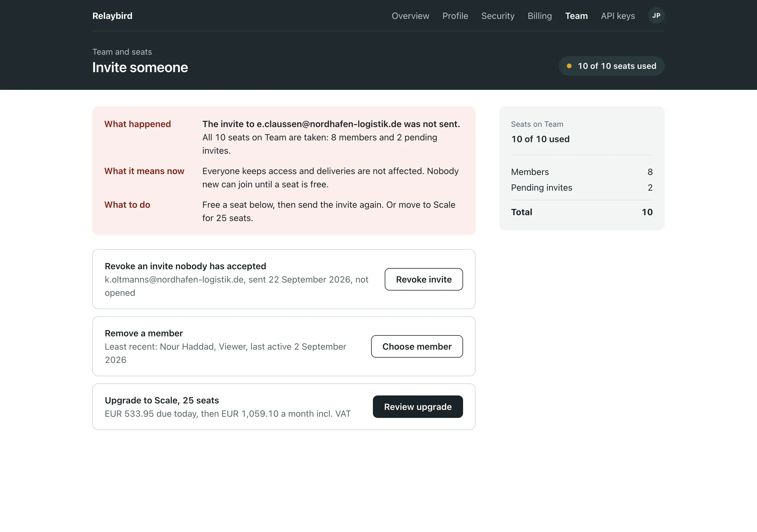Click the Choose member button
Image resolution: width=757 pixels, height=532 pixels.
click(417, 346)
